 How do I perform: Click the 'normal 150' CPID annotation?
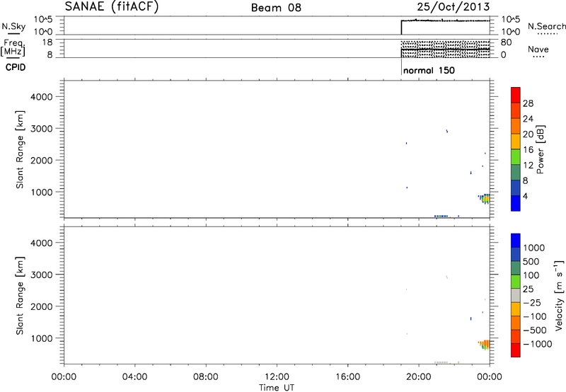pos(429,70)
